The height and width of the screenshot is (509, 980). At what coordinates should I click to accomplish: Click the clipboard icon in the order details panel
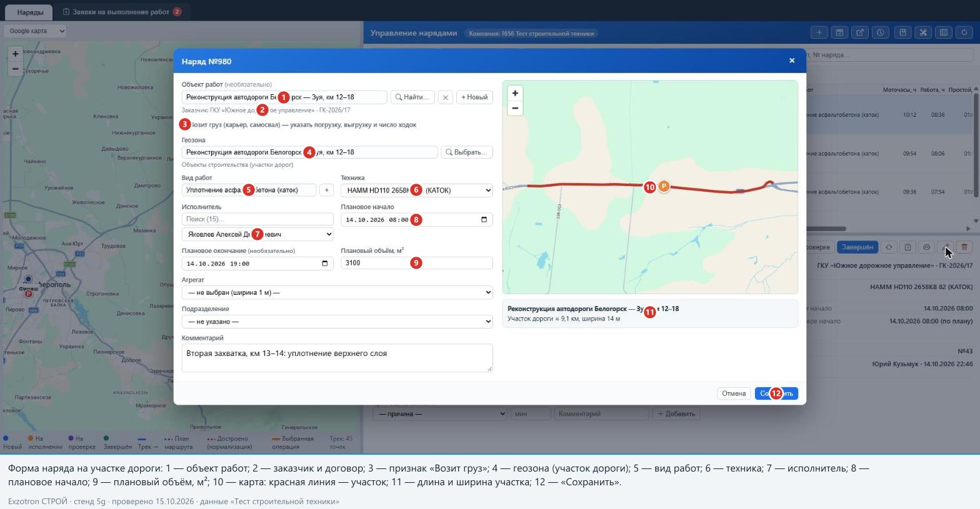pos(907,247)
